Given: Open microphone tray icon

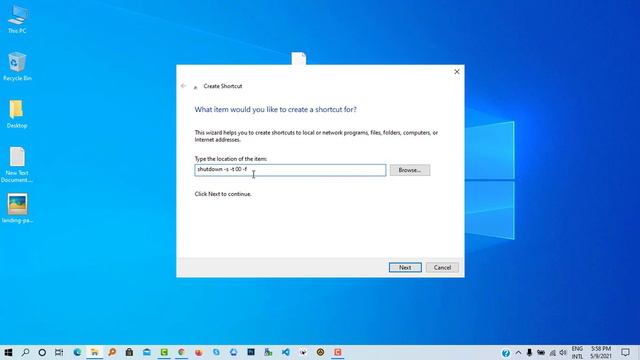Looking at the screenshot, I should (x=529, y=353).
